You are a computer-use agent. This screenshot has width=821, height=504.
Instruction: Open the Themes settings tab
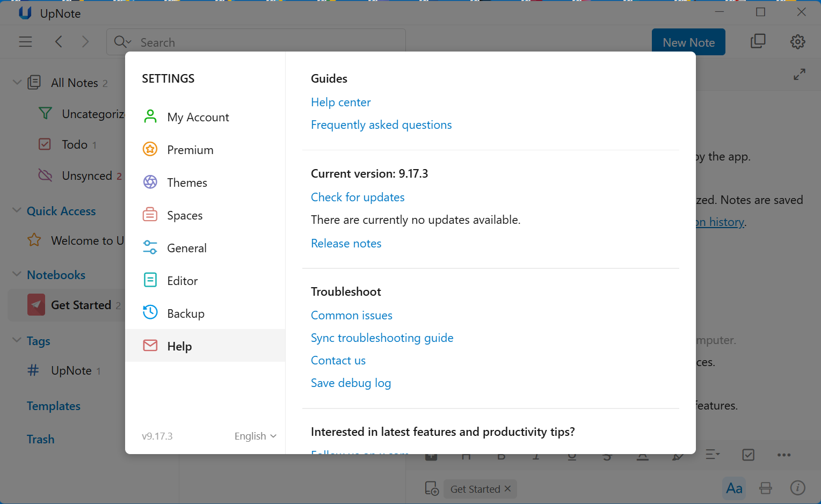[x=187, y=182]
